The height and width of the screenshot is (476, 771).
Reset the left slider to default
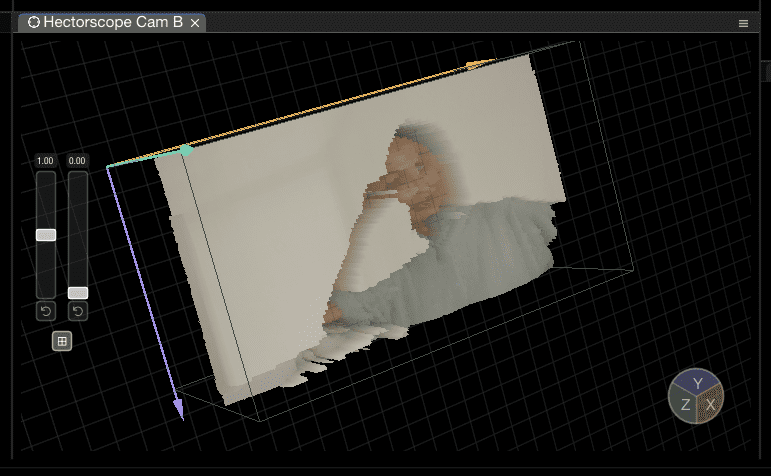point(46,312)
